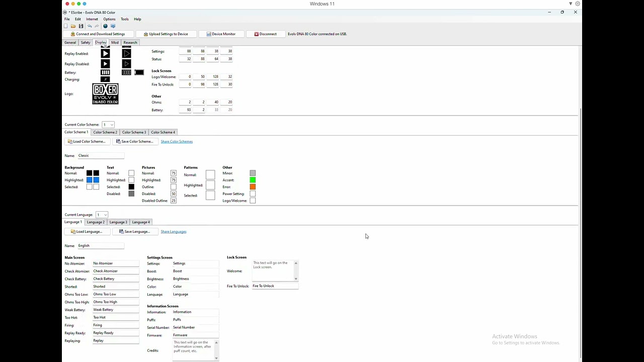Click the Patterns Highlighted swatch box
The image size is (644, 362).
[x=210, y=185]
